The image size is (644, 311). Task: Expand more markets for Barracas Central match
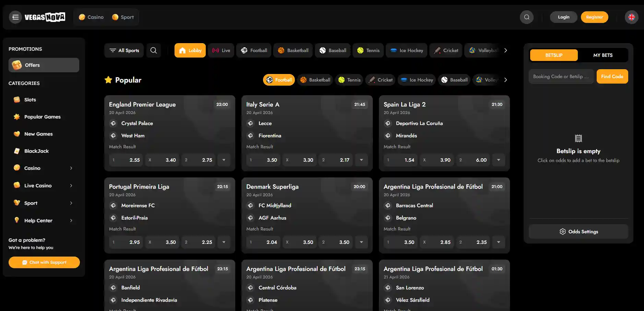tap(499, 242)
